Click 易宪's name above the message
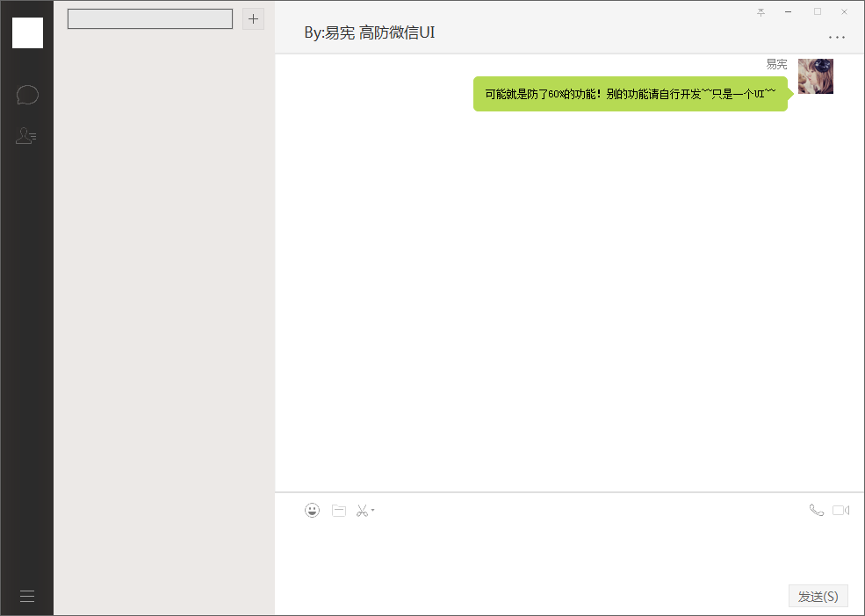865x616 pixels. [776, 63]
